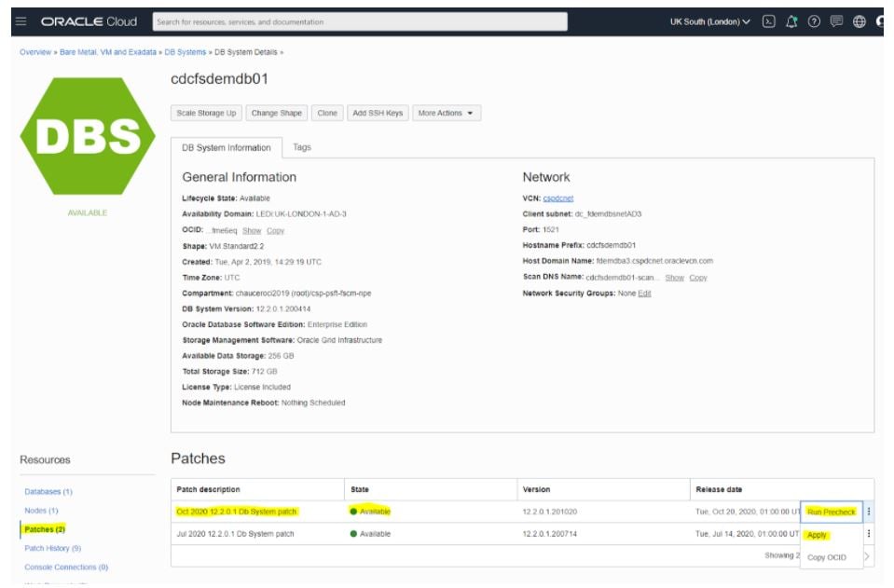Select the Oct 2020 12.2.0.1 Db System patch text
This screenshot has width=894, height=588.
point(237,512)
